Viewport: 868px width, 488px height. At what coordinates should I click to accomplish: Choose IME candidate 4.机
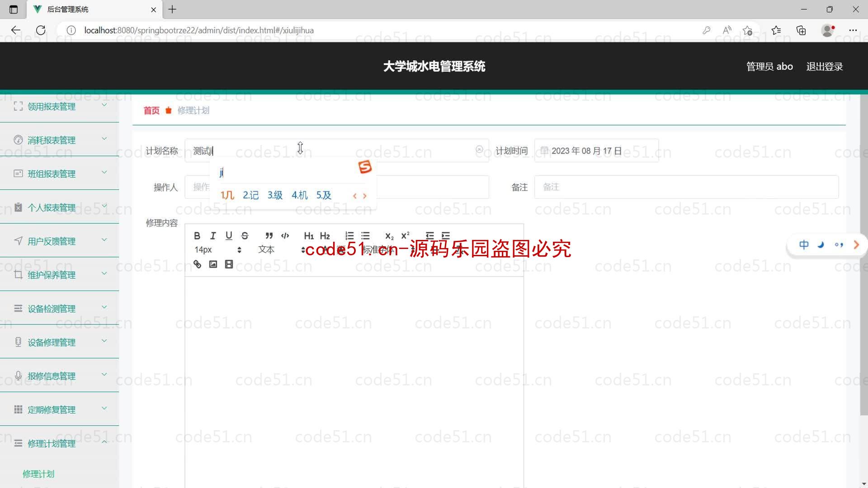[299, 195]
